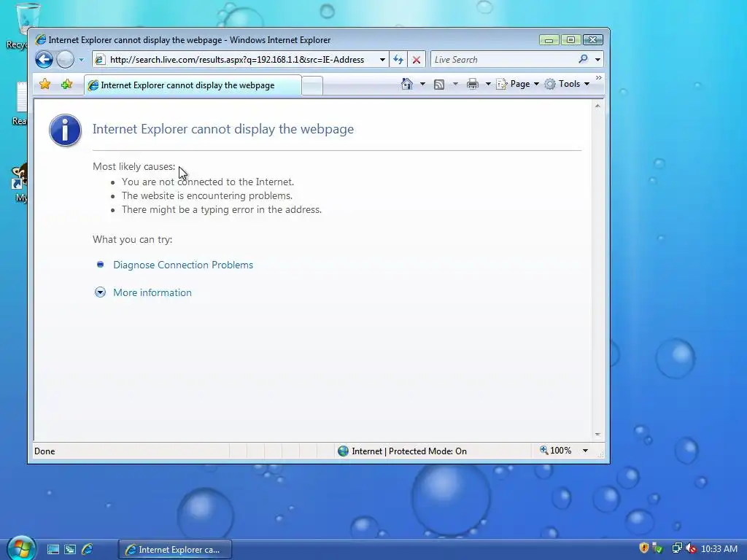Open the recent pages dropdown arrow

click(81, 60)
